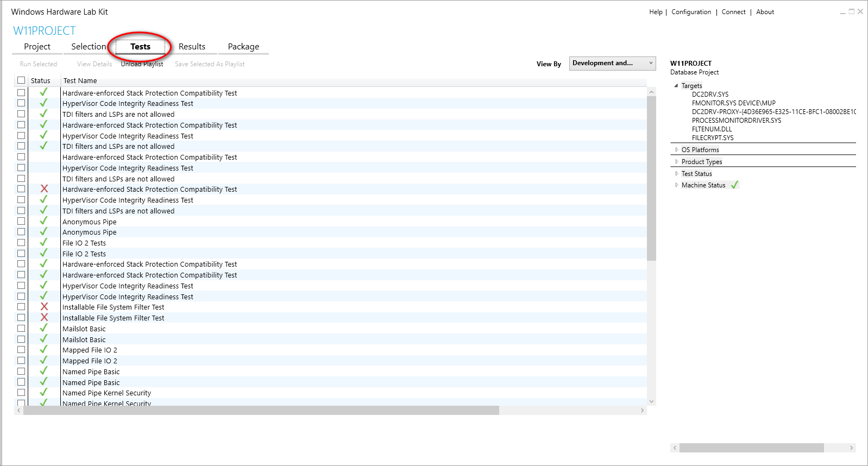Screen dimensions: 868x466
Task: Switch to the Selection tab
Action: [x=89, y=47]
